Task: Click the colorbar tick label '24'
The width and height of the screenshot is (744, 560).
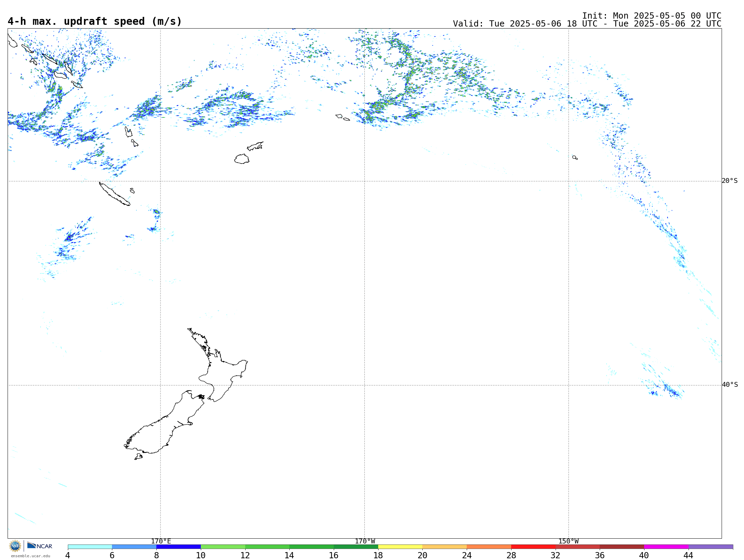Action: tap(467, 555)
